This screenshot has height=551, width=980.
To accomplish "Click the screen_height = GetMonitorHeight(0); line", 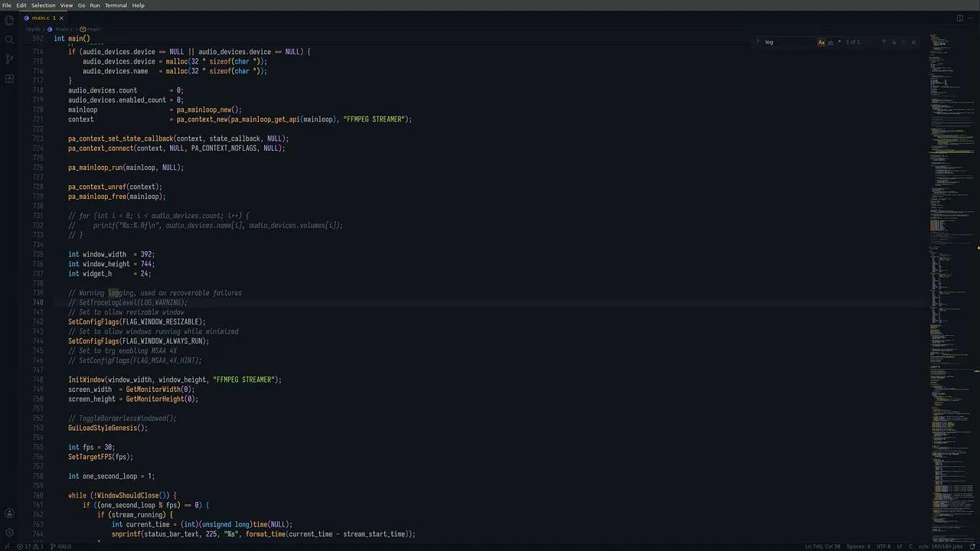I will (133, 399).
